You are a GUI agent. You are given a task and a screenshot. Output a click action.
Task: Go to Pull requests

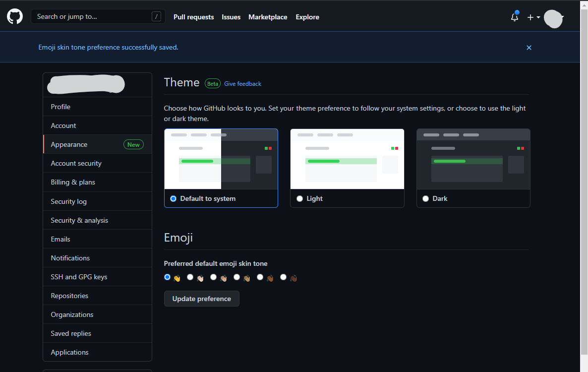pos(193,17)
